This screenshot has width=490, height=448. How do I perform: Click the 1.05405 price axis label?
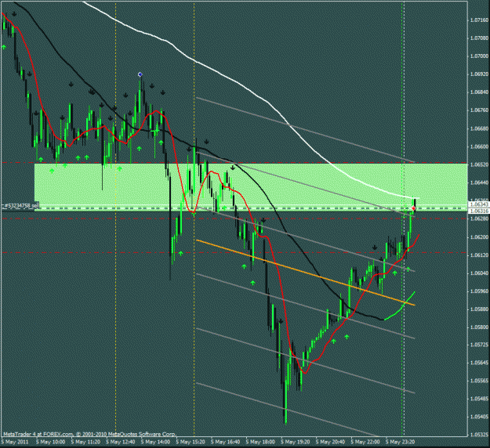(479, 417)
